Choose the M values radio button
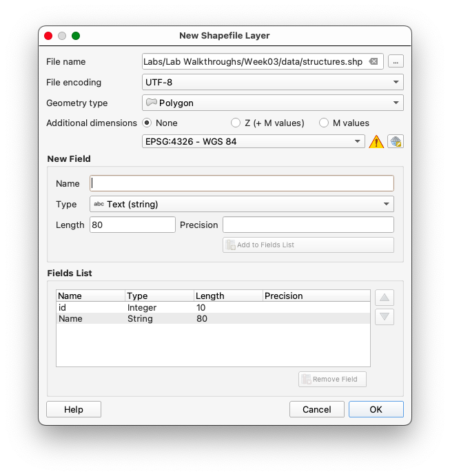 tap(324, 123)
